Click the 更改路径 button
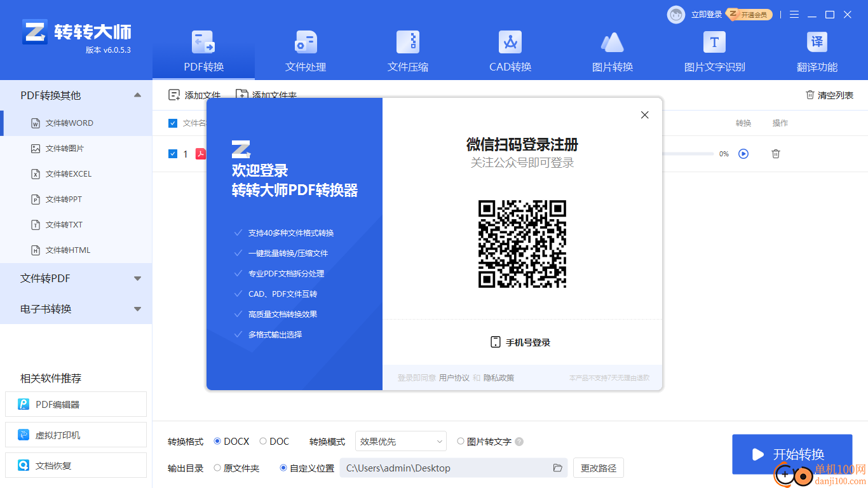 599,468
